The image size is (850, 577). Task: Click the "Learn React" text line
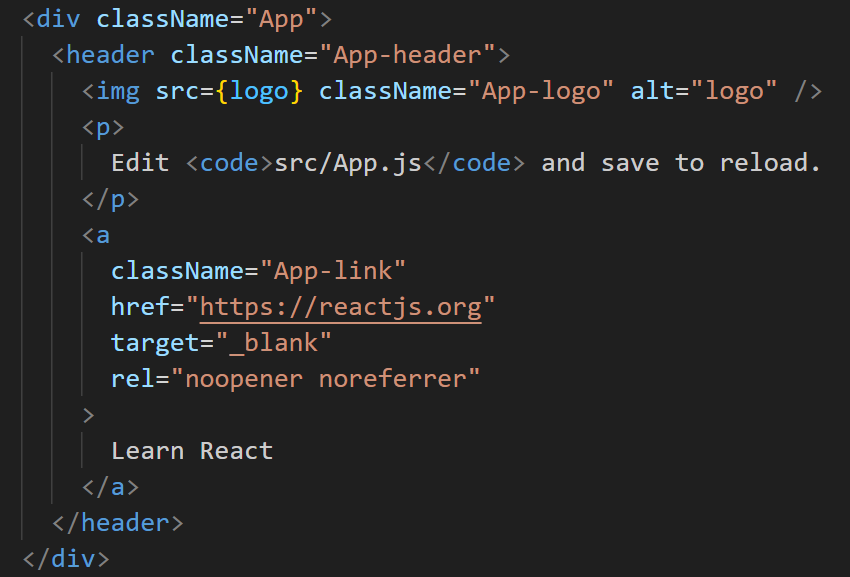pyautogui.click(x=192, y=451)
